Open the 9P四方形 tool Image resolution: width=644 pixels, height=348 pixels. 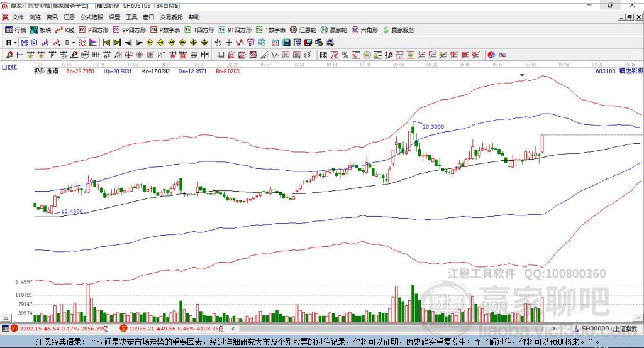click(130, 30)
